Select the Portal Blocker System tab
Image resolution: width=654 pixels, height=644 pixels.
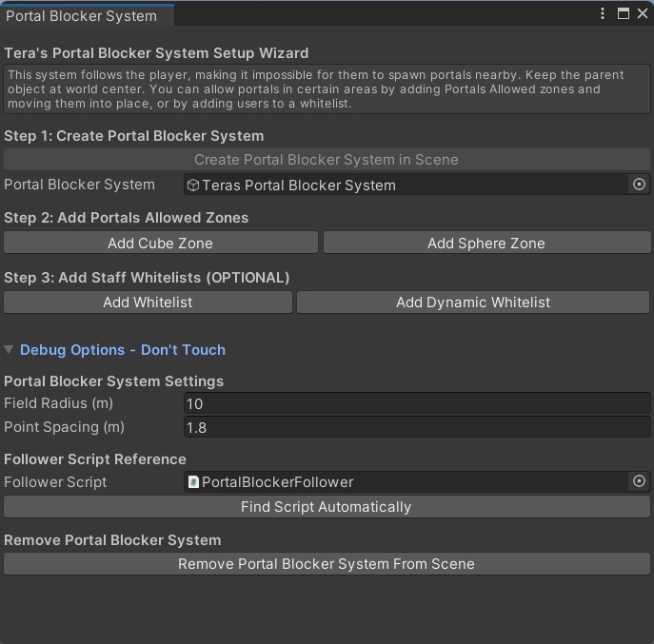click(x=82, y=16)
